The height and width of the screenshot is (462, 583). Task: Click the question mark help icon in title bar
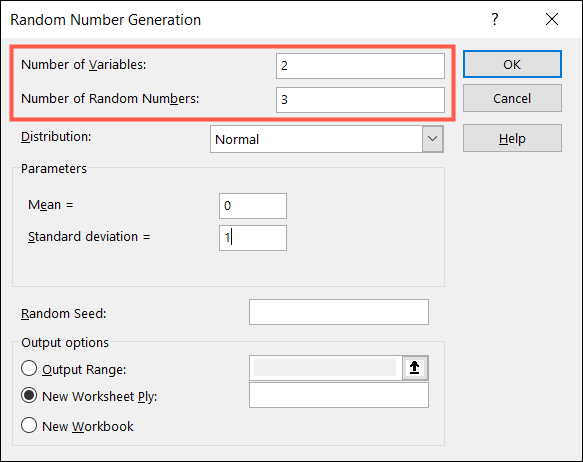pos(495,19)
